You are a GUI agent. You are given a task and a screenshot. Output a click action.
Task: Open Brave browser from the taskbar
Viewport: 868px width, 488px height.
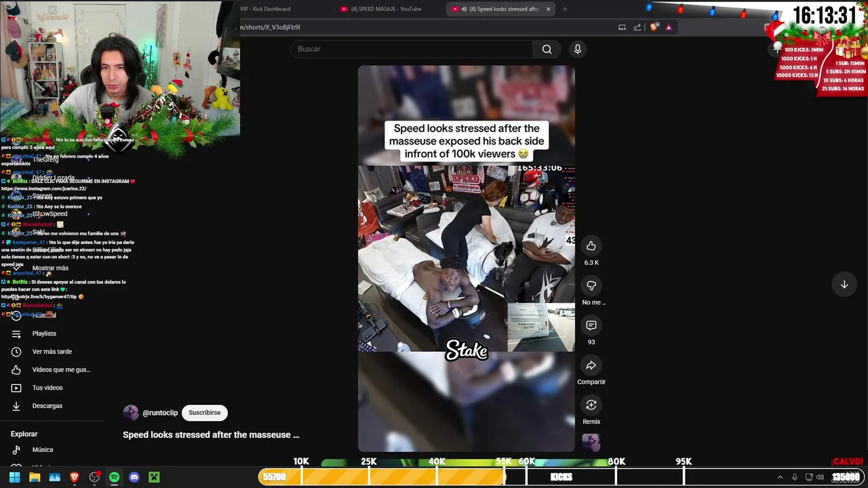[x=75, y=477]
